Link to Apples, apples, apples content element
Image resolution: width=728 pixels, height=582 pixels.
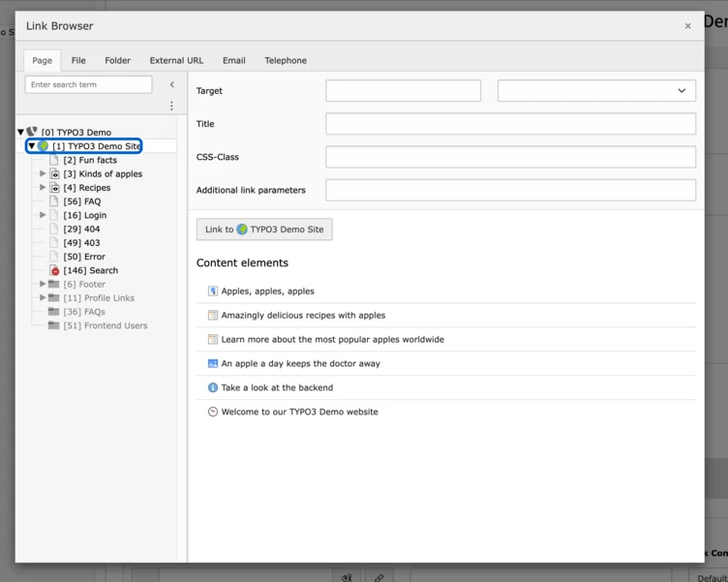pyautogui.click(x=268, y=291)
